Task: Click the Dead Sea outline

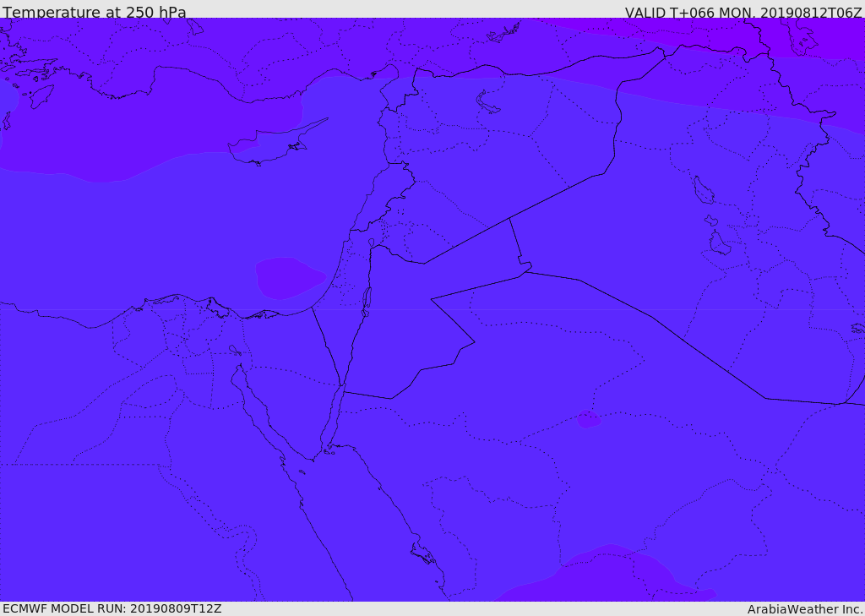Action: (366, 302)
